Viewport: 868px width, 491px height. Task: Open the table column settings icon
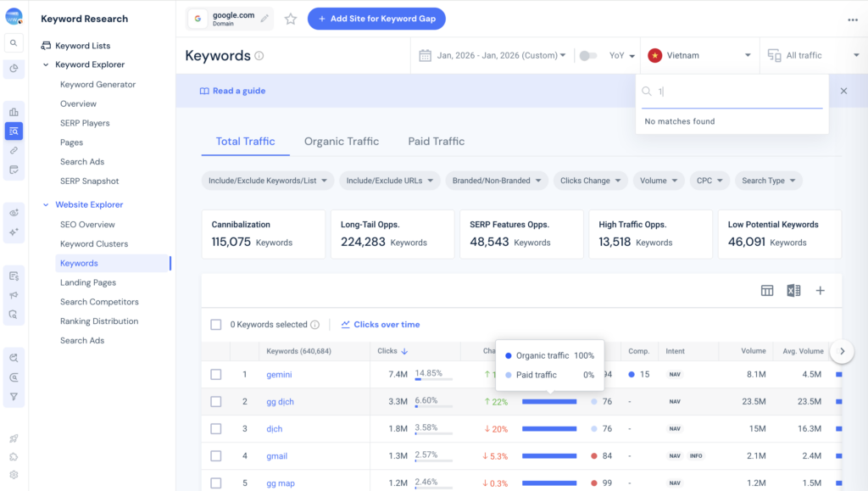pos(767,291)
